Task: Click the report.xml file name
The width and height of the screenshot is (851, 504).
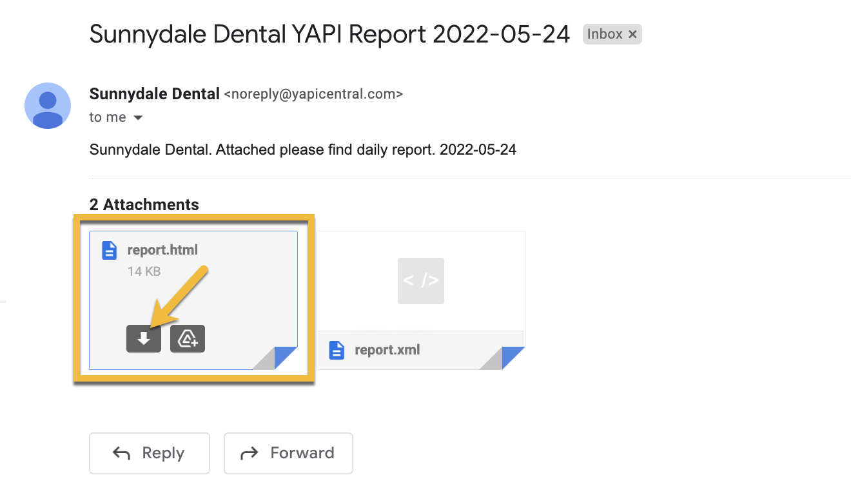Action: click(x=387, y=351)
